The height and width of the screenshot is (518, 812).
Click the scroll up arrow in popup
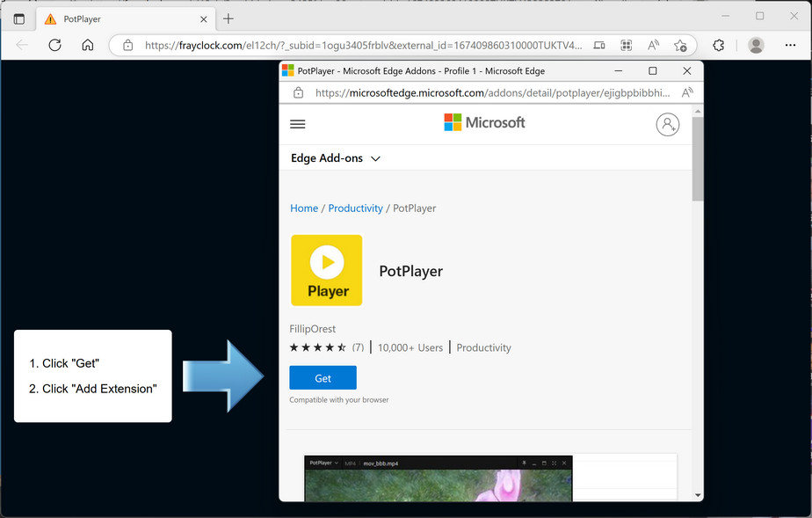point(698,111)
